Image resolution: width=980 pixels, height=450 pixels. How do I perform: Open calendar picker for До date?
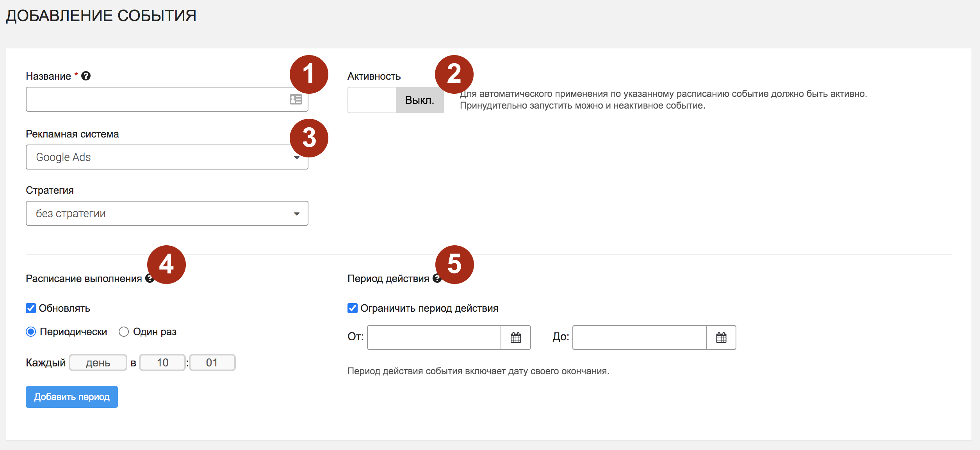[x=721, y=337]
